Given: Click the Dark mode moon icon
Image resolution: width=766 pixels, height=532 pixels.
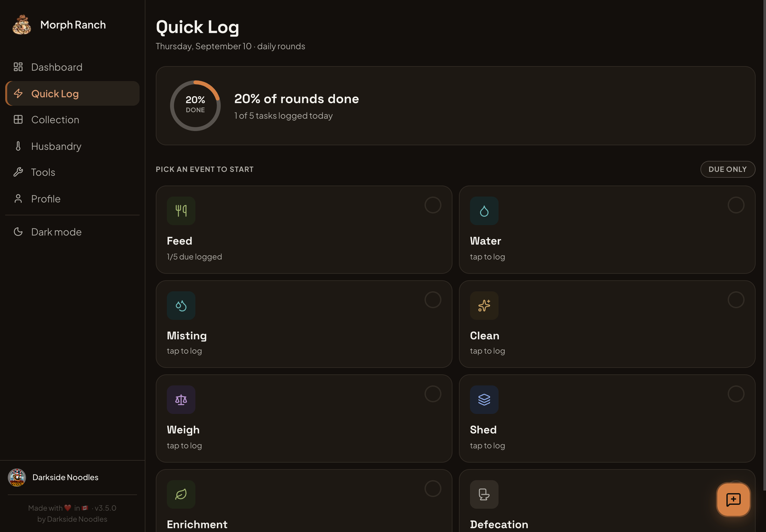Looking at the screenshot, I should click(x=18, y=232).
